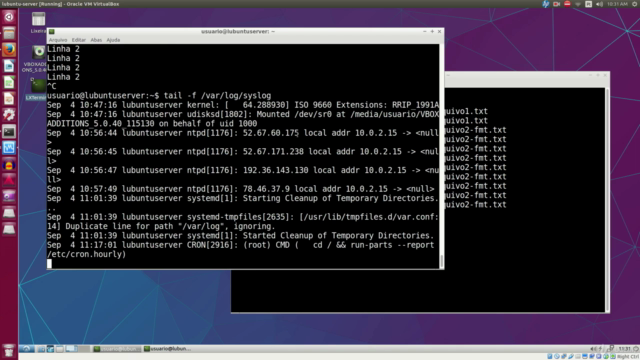The height and width of the screenshot is (360, 640).
Task: Click the Ubuntu Dash home icon
Action: (9, 17)
